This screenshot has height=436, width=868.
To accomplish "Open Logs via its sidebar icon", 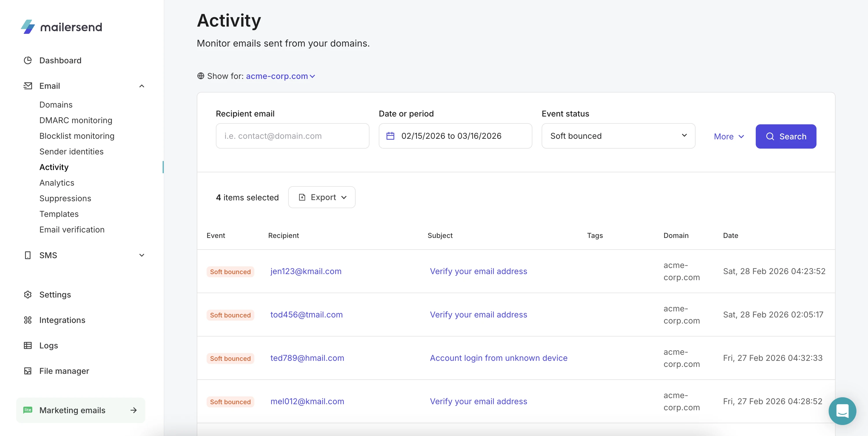I will click(28, 346).
